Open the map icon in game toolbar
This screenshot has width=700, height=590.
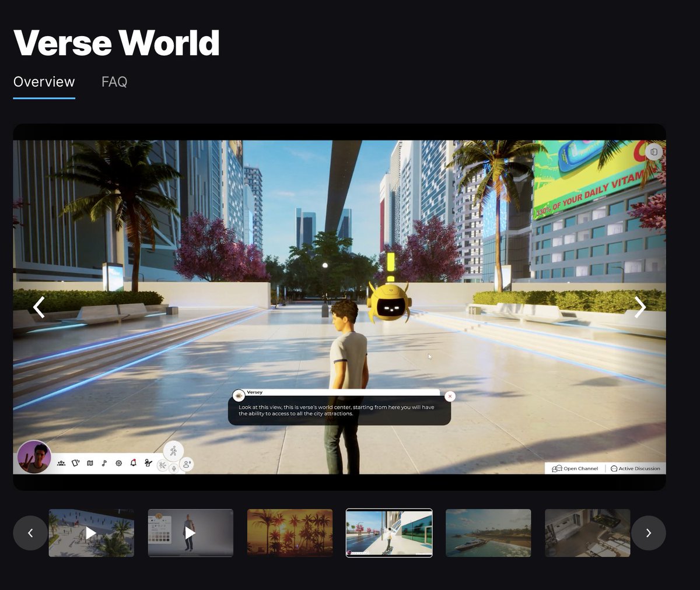(x=90, y=463)
